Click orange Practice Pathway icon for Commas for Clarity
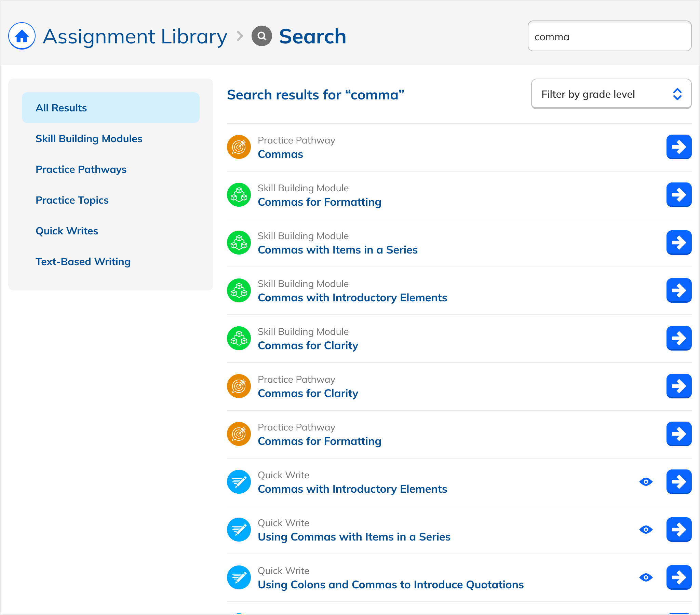This screenshot has width=700, height=615. point(239,386)
